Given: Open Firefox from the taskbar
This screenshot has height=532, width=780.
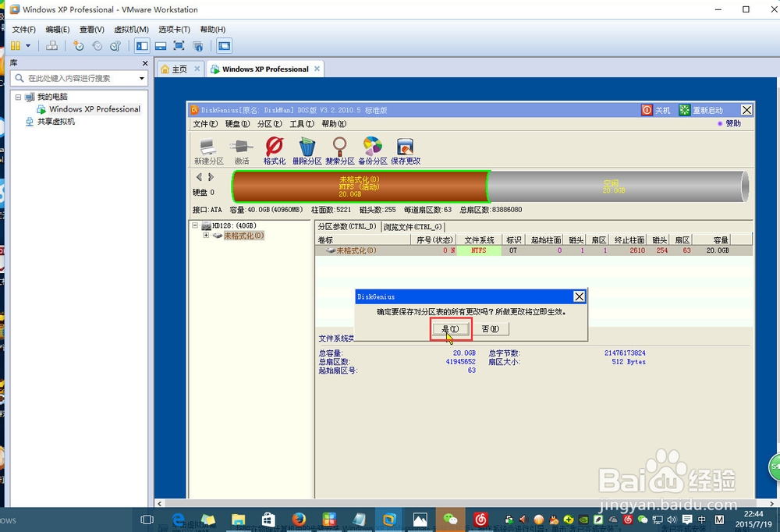Looking at the screenshot, I should [298, 519].
